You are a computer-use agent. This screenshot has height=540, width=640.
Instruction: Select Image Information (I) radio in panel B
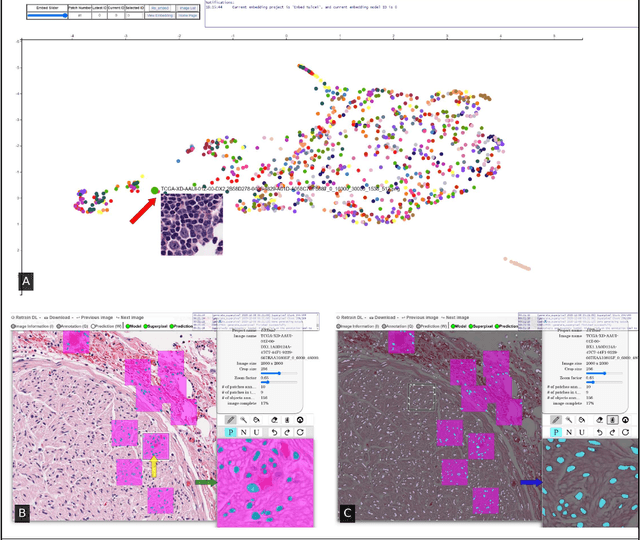pyautogui.click(x=13, y=327)
